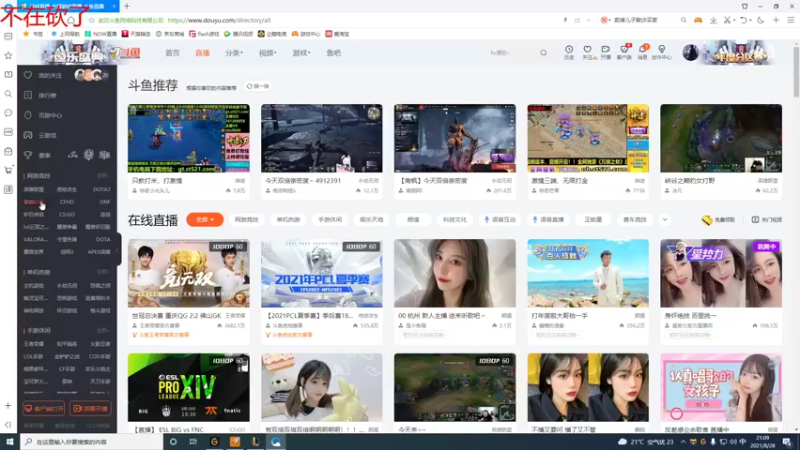
Task: Expand more live categories chevron after 赛车竞技
Action: [665, 219]
